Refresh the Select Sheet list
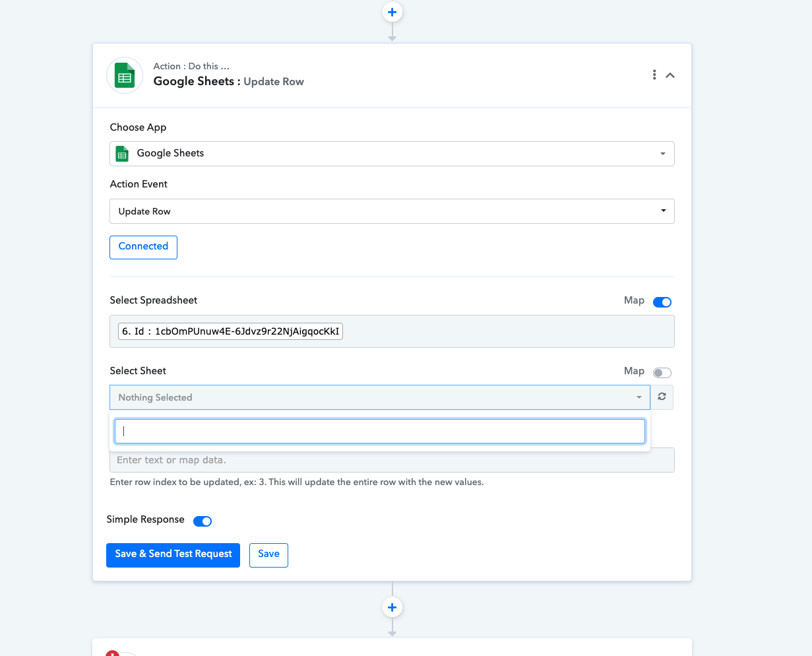Image resolution: width=812 pixels, height=656 pixels. 662,397
